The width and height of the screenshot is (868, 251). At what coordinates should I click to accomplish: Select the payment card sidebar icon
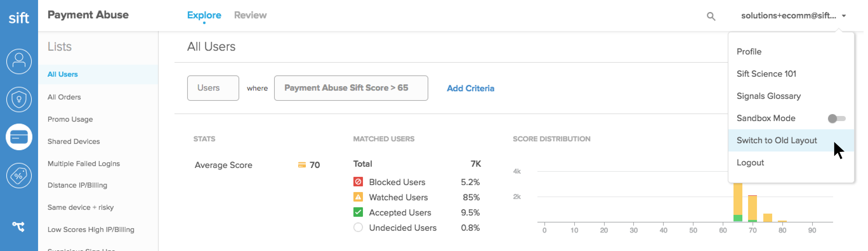click(x=19, y=137)
